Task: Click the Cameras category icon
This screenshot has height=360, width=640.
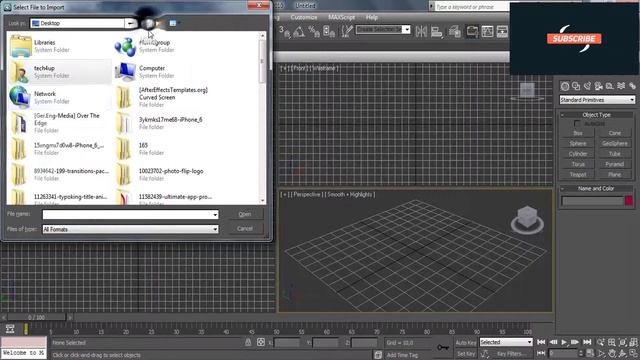Action: 599,86
